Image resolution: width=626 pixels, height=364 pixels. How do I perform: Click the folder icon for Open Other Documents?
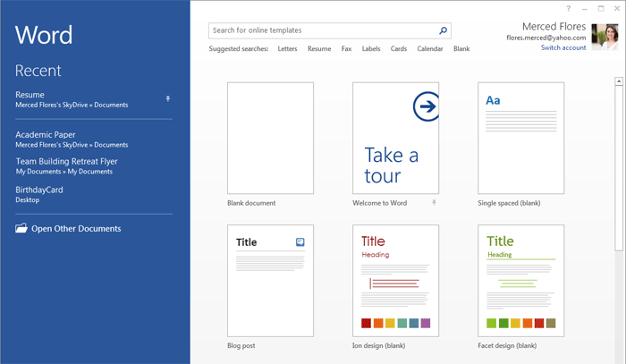pos(21,229)
